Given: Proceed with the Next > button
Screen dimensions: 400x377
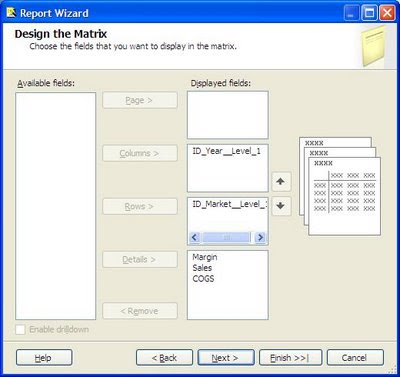Looking at the screenshot, I should coord(226,358).
